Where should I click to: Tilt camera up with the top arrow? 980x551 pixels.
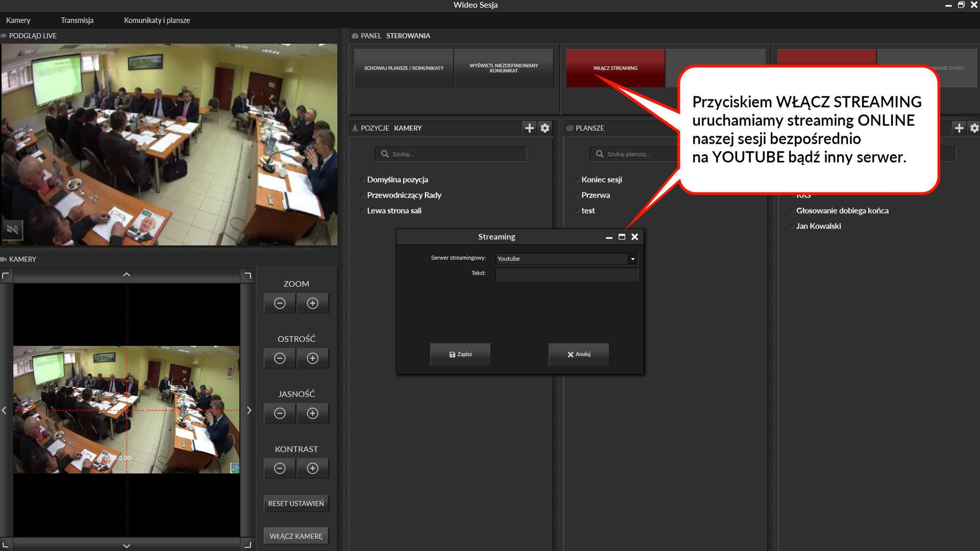tap(127, 275)
